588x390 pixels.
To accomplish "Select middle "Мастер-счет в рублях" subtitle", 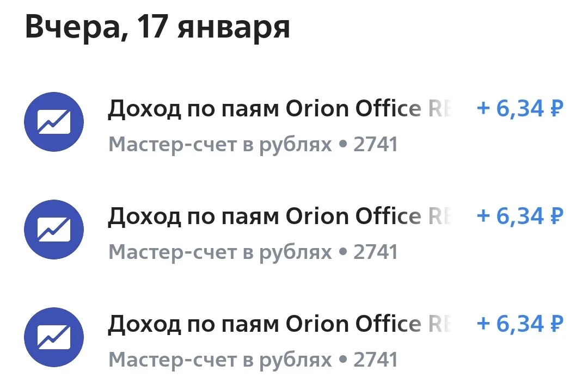I will point(220,252).
